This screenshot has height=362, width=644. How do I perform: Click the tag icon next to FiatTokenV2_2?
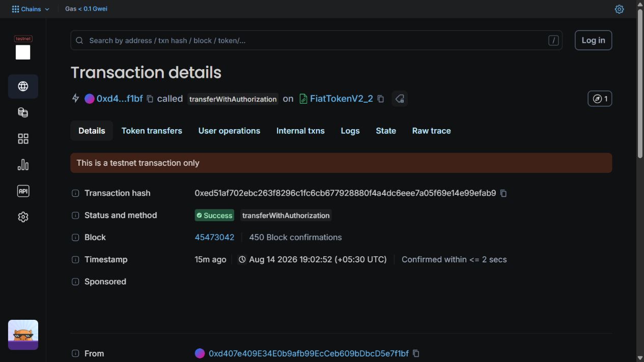[400, 99]
